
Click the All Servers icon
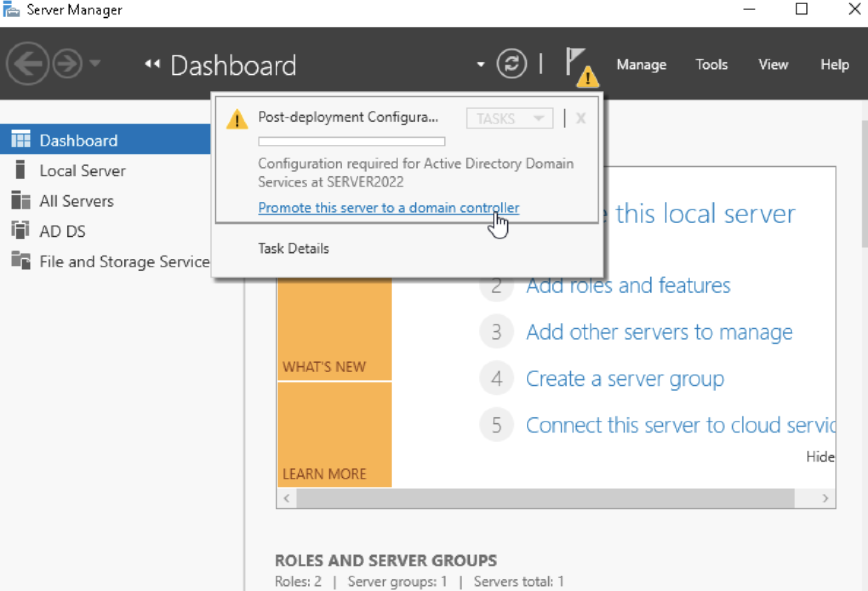[20, 200]
